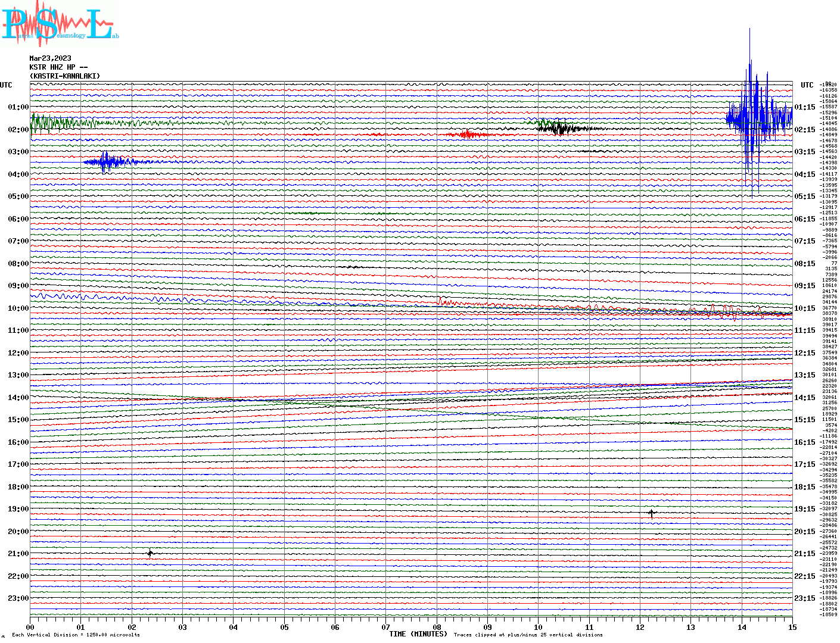Image resolution: width=840 pixels, height=643 pixels.
Task: Click the 09 minute tick label on the x-axis
Action: click(x=488, y=628)
